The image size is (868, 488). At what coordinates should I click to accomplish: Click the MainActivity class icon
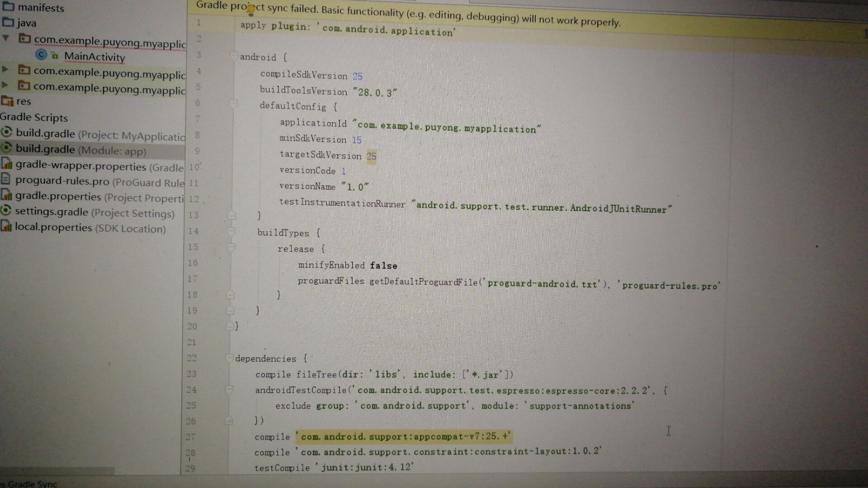click(x=41, y=55)
